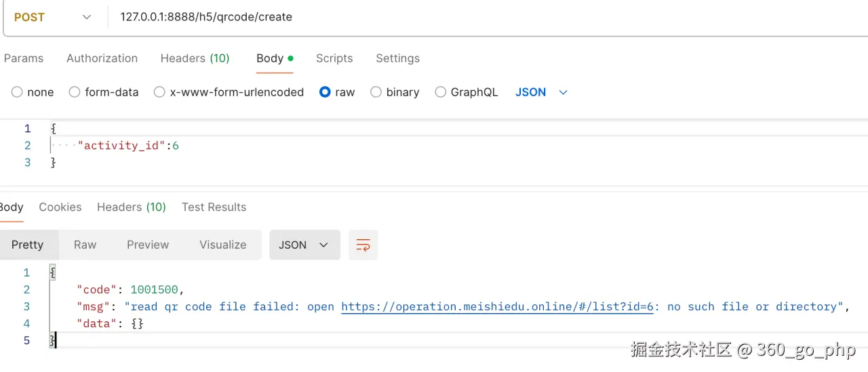The image size is (868, 372).
Task: Open the Authorization tab
Action: [102, 58]
